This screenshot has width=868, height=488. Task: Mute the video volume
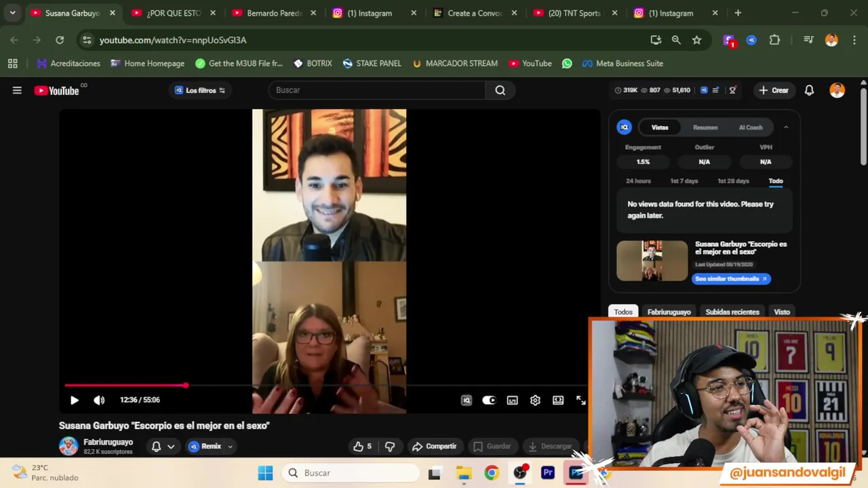pos(99,400)
